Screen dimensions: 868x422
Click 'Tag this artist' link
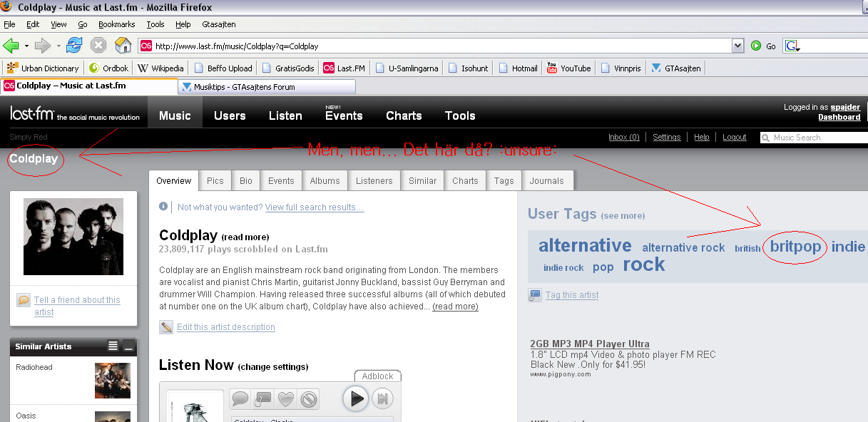(x=572, y=295)
